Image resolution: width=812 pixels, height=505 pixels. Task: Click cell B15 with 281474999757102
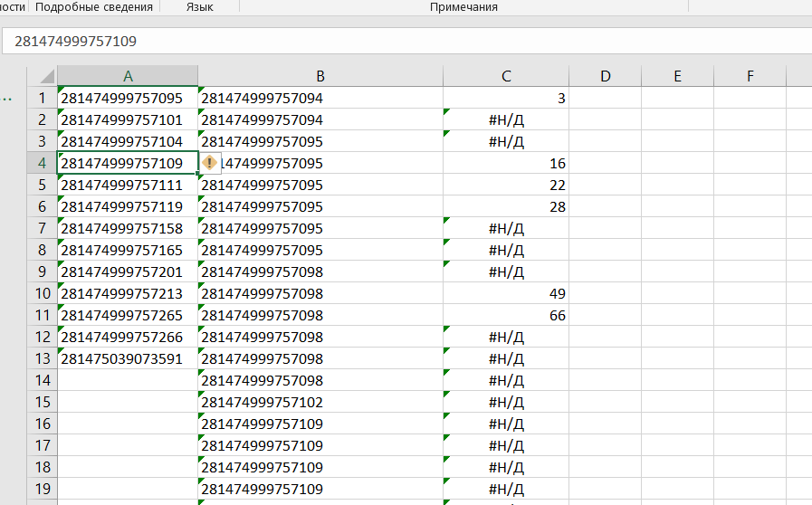click(x=320, y=403)
